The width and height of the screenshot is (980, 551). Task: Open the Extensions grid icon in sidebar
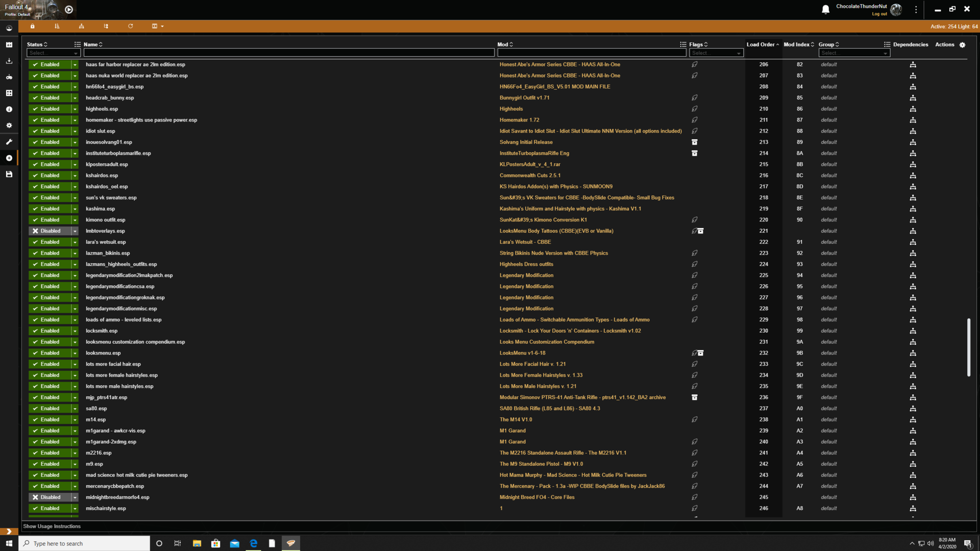point(9,93)
